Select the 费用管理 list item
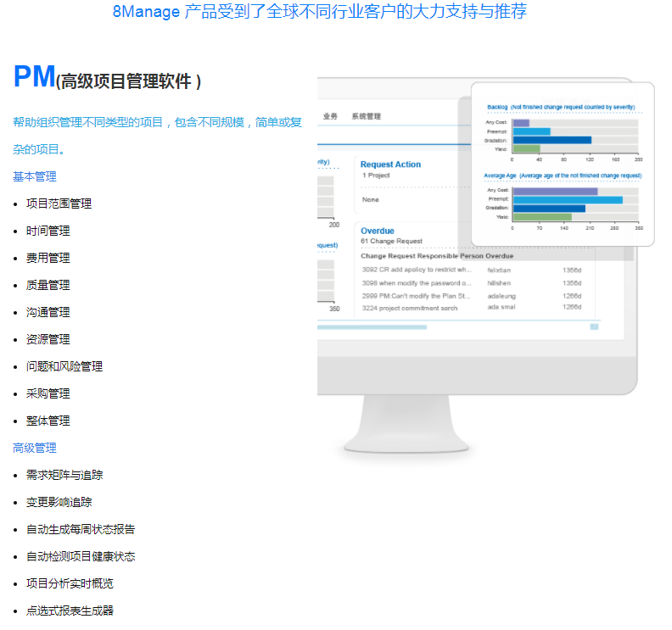The height and width of the screenshot is (630, 672). tap(48, 258)
